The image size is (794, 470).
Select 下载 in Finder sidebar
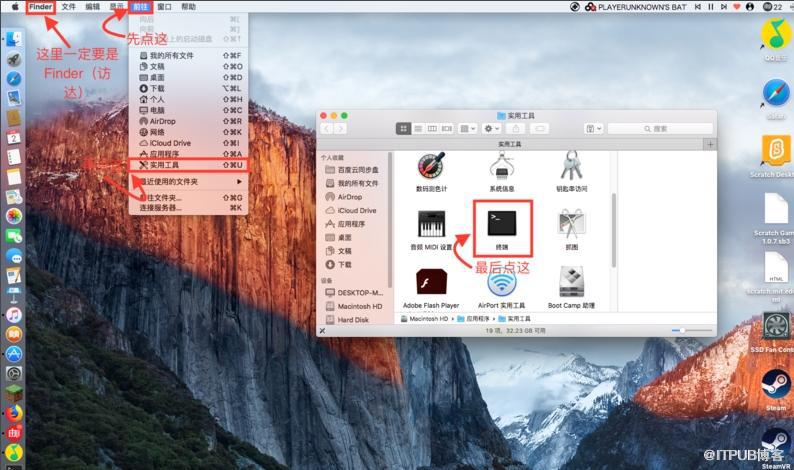(x=338, y=264)
